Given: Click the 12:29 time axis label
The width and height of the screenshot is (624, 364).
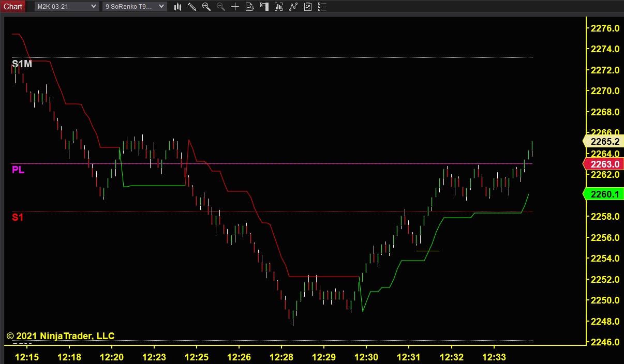Looking at the screenshot, I should pyautogui.click(x=323, y=357).
